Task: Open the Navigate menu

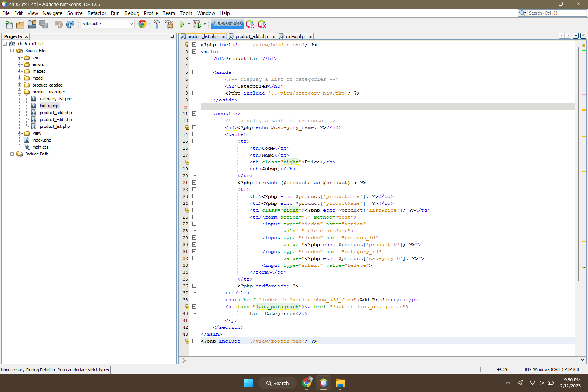Action: (52, 13)
